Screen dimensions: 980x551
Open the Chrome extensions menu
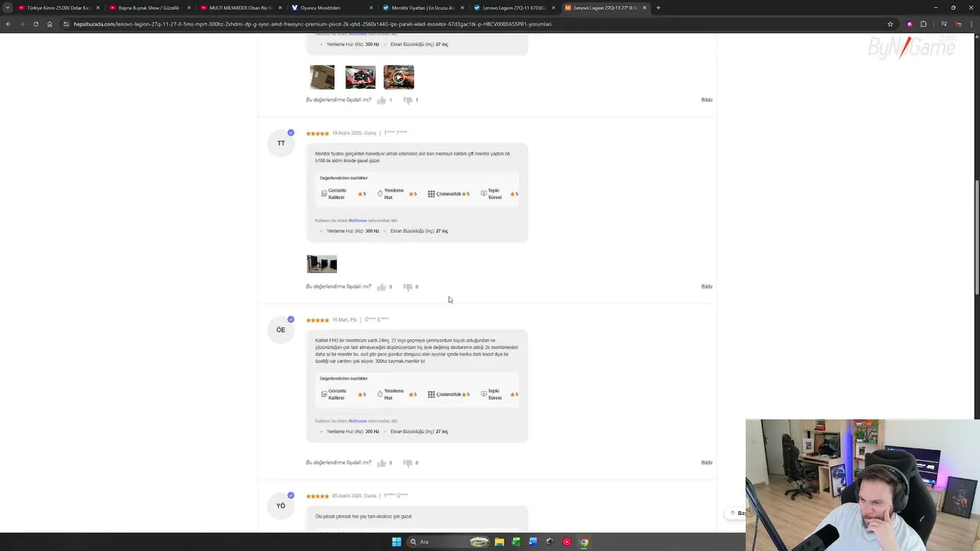tap(923, 24)
